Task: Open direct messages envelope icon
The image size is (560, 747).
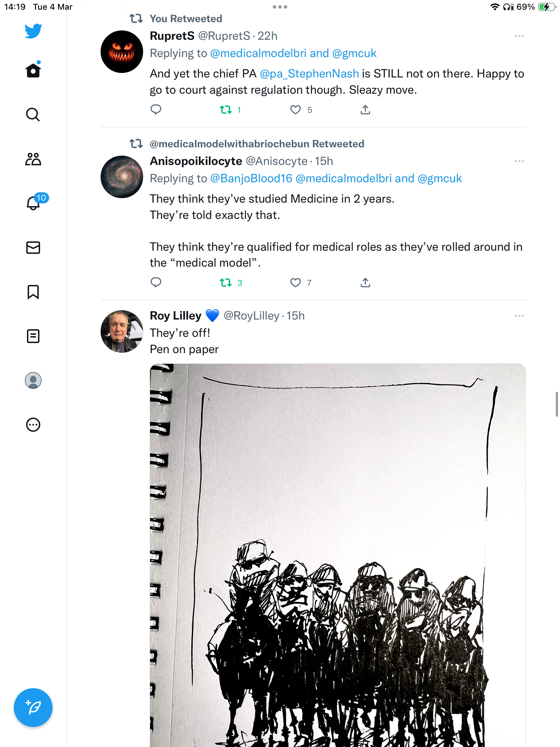Action: tap(33, 248)
